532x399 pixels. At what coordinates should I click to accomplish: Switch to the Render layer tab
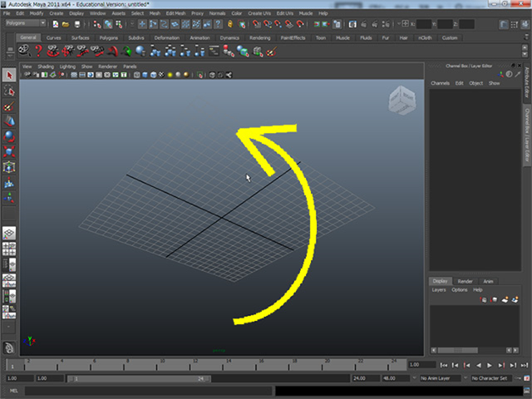point(465,281)
